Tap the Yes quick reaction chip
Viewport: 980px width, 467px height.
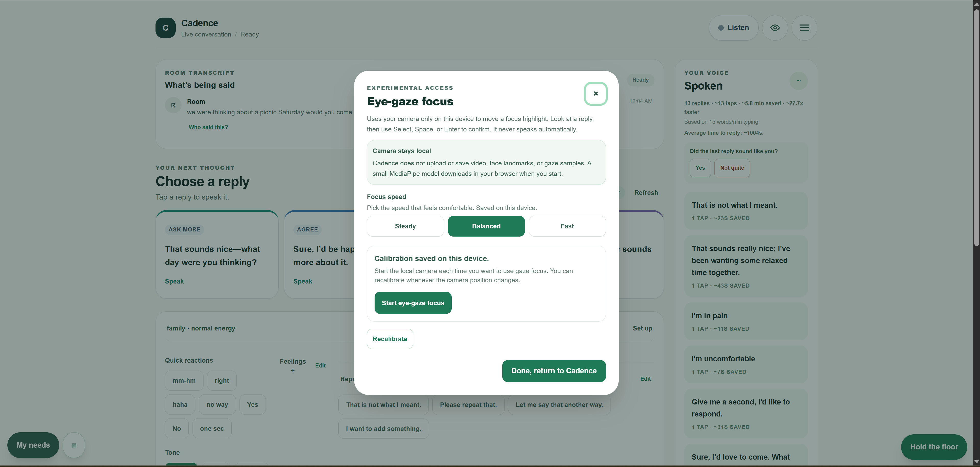(253, 405)
